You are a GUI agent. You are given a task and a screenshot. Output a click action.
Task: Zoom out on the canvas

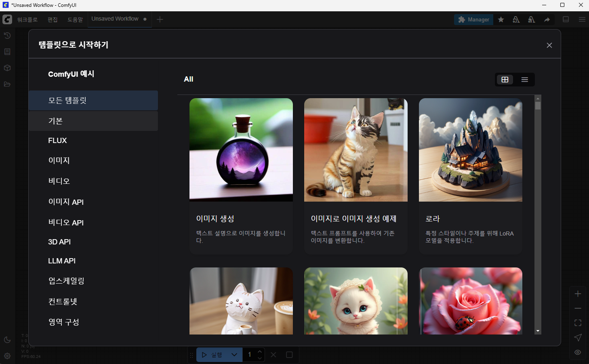click(x=578, y=308)
